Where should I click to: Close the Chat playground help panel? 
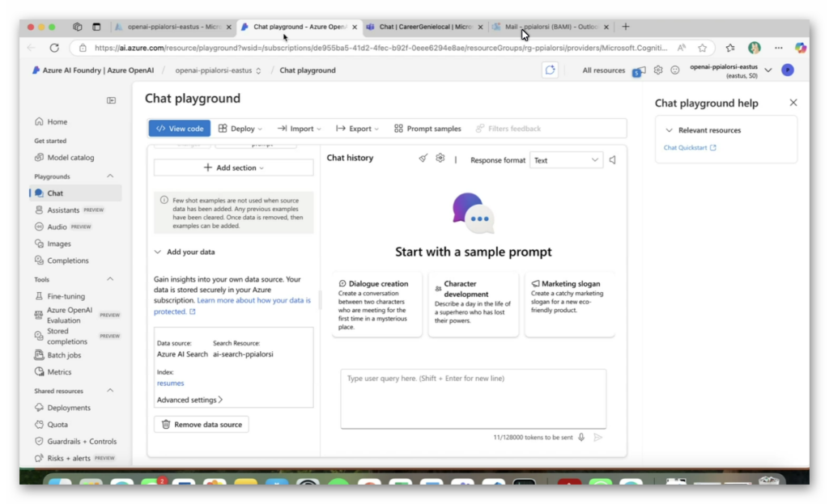click(x=793, y=103)
